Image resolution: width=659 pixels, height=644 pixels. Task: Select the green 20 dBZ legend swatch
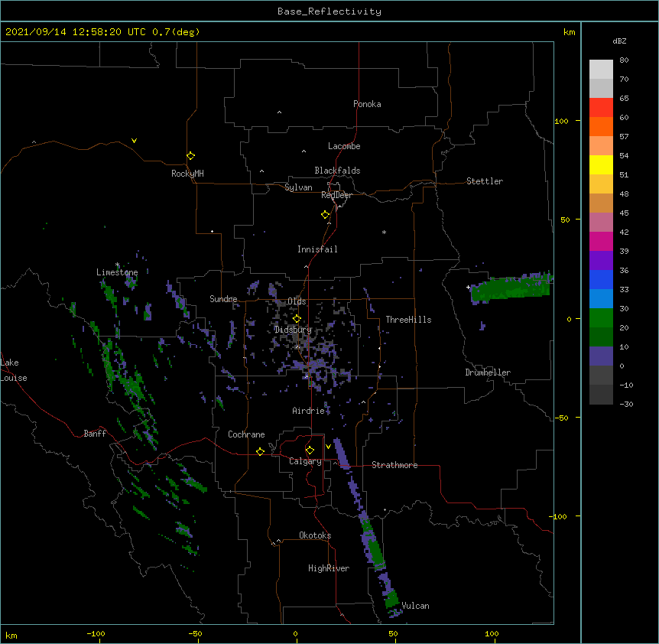click(x=601, y=318)
